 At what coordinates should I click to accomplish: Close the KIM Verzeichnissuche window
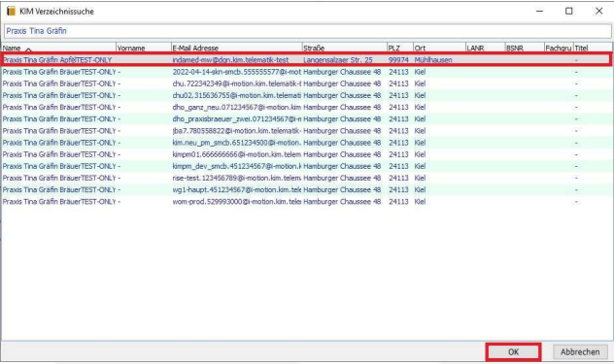(x=598, y=11)
